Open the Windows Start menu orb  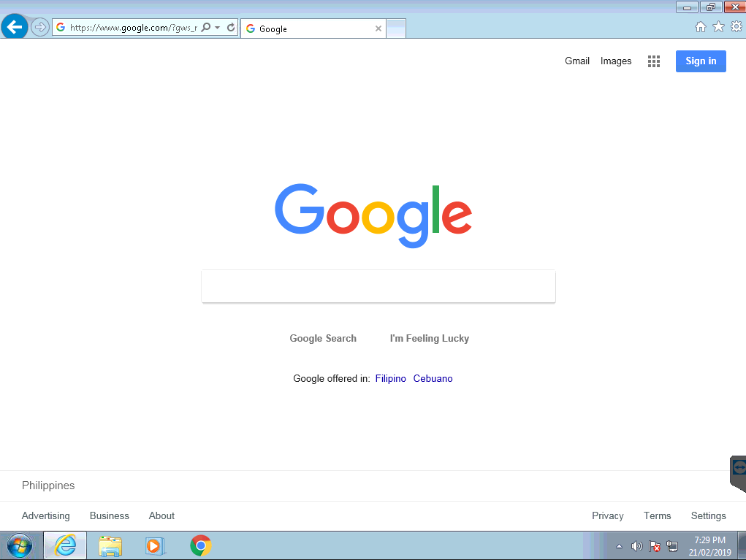(x=20, y=545)
